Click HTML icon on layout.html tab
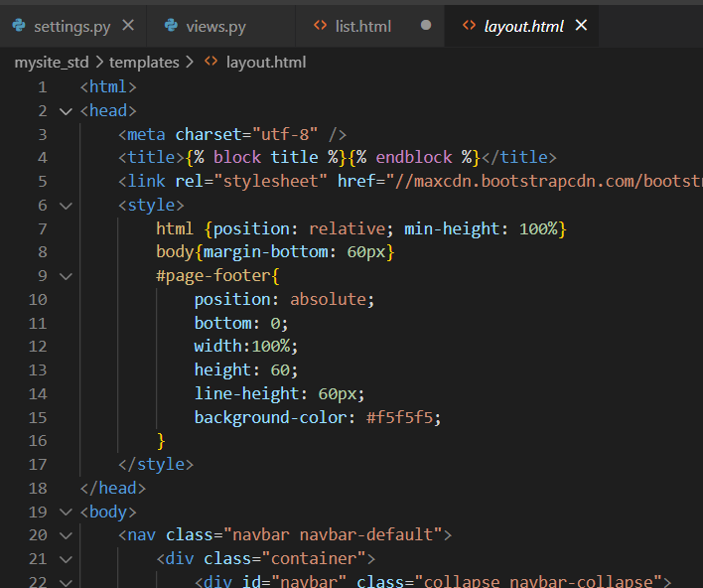 pos(469,26)
